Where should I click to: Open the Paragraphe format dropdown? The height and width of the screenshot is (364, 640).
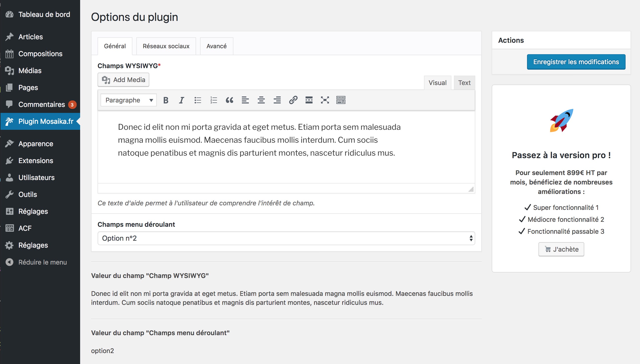pos(129,100)
